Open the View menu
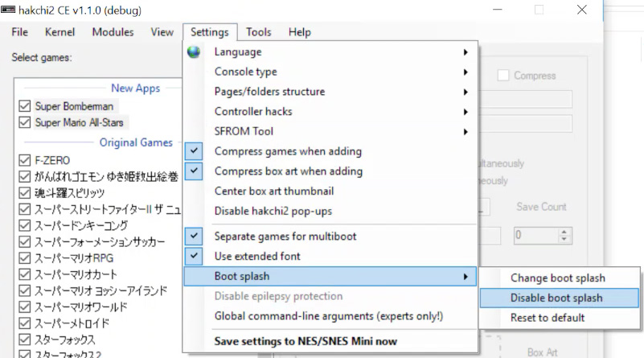 162,32
